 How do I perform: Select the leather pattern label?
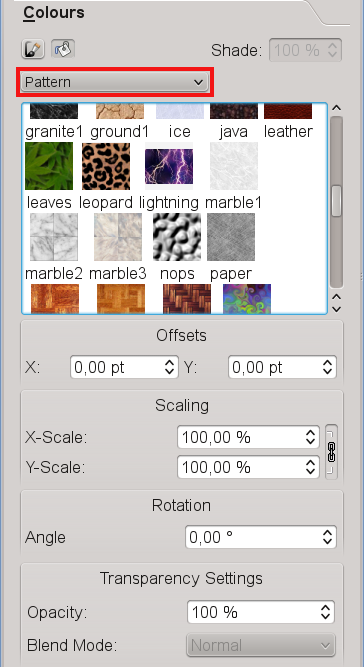(x=288, y=131)
